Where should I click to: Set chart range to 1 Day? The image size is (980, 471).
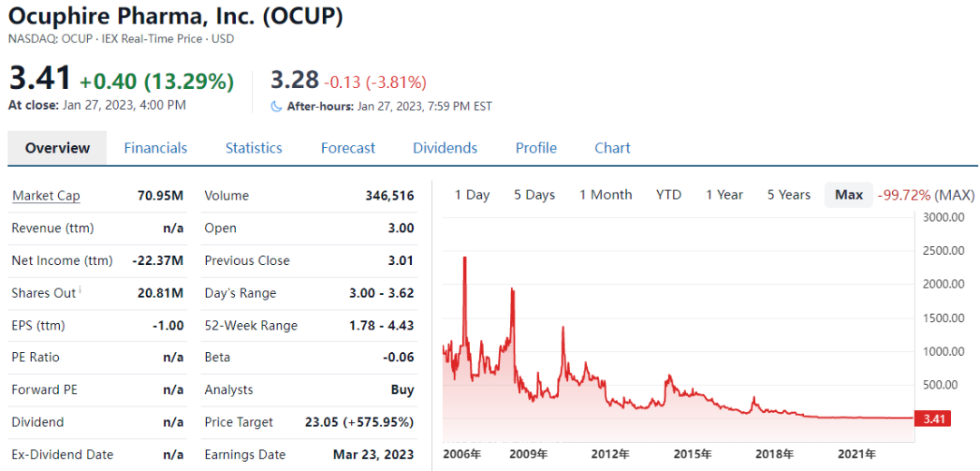pos(472,194)
